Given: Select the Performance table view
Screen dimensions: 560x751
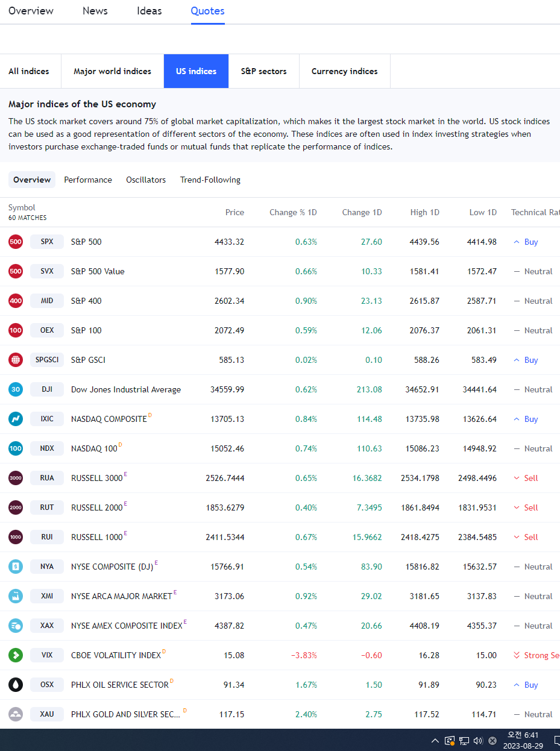Looking at the screenshot, I should point(88,180).
